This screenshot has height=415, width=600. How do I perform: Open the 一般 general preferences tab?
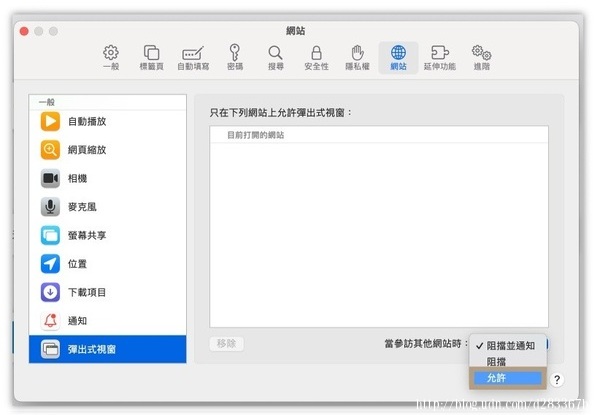tap(111, 58)
